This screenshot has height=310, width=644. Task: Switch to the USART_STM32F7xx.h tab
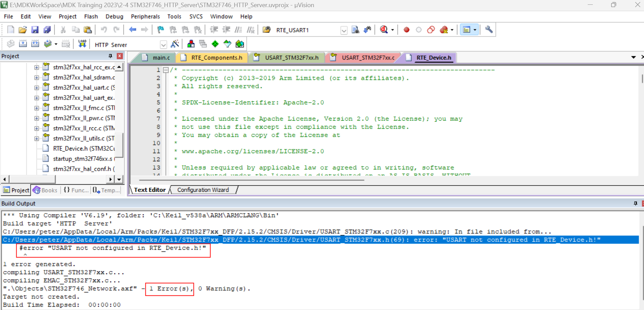point(291,58)
